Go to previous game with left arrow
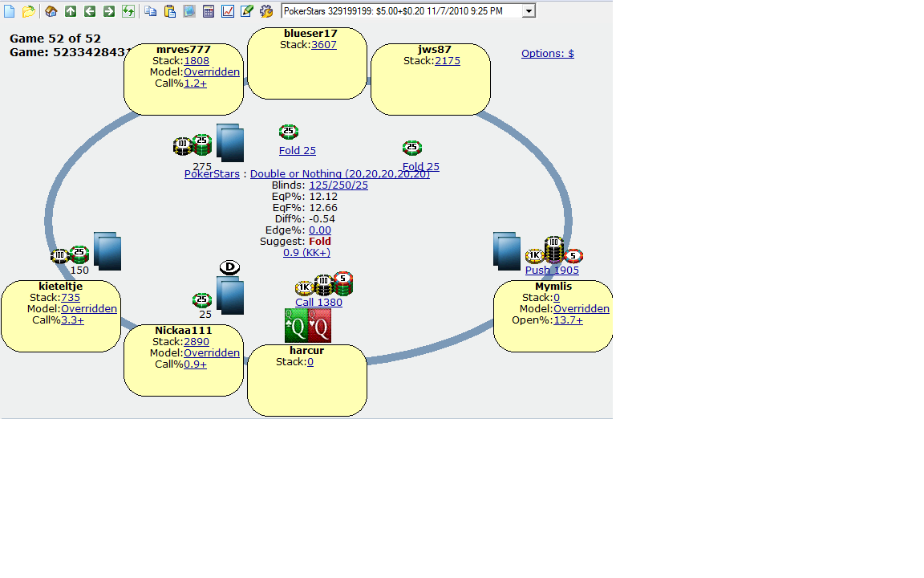The width and height of the screenshot is (924, 578). (90, 11)
